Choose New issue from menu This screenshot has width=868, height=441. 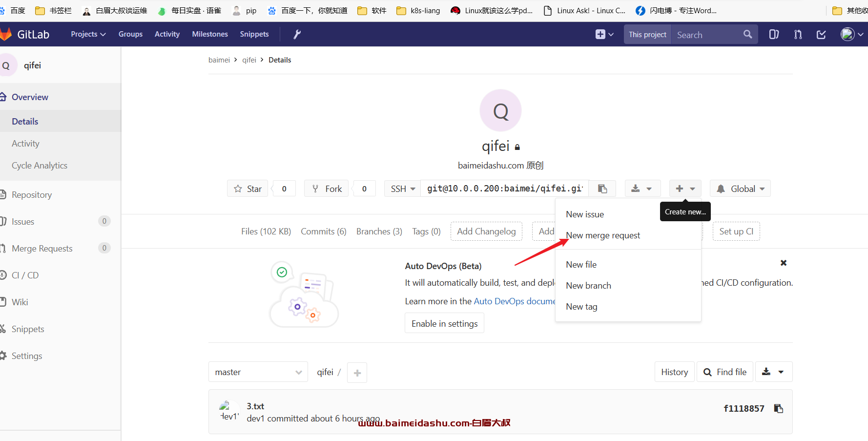[585, 214]
